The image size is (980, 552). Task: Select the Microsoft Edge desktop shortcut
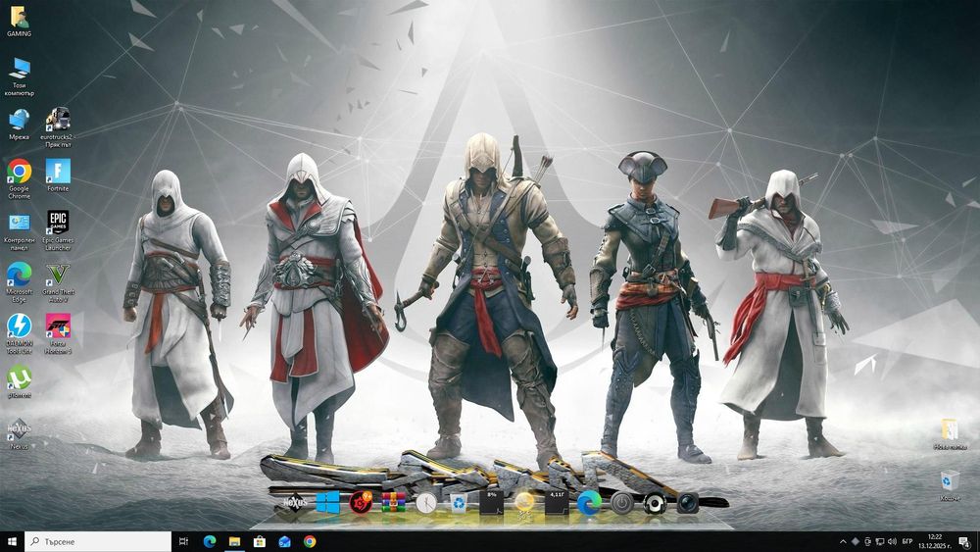point(19,282)
